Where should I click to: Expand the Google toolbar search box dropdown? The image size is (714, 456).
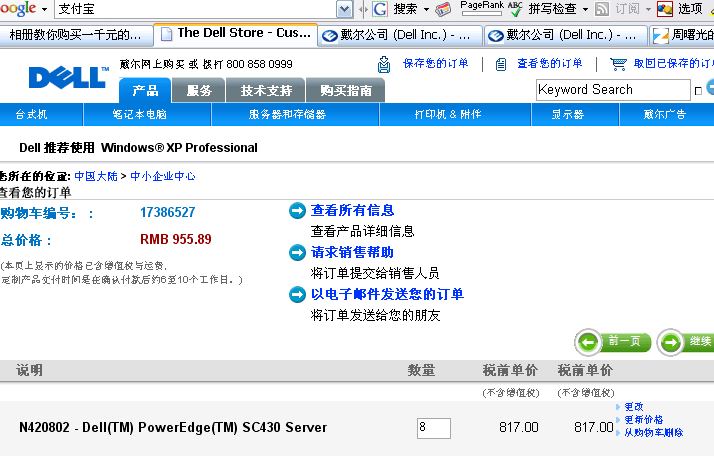click(345, 9)
